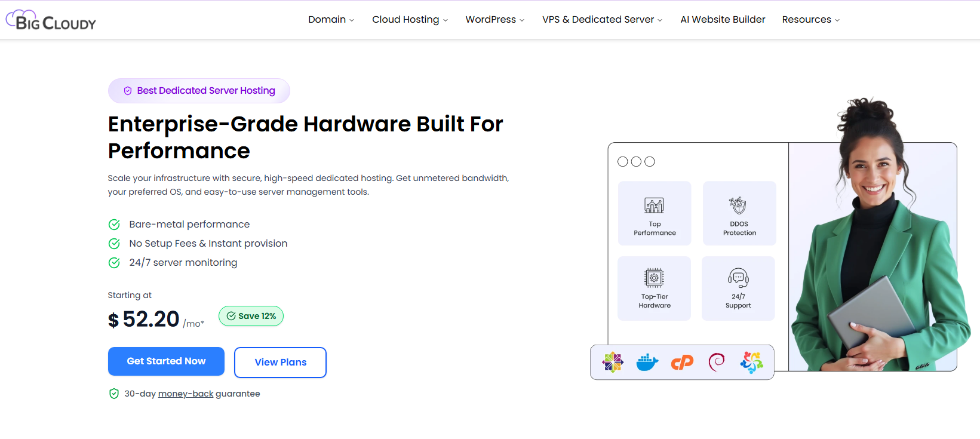This screenshot has height=439, width=980.
Task: Expand the Resources dropdown
Action: 811,20
